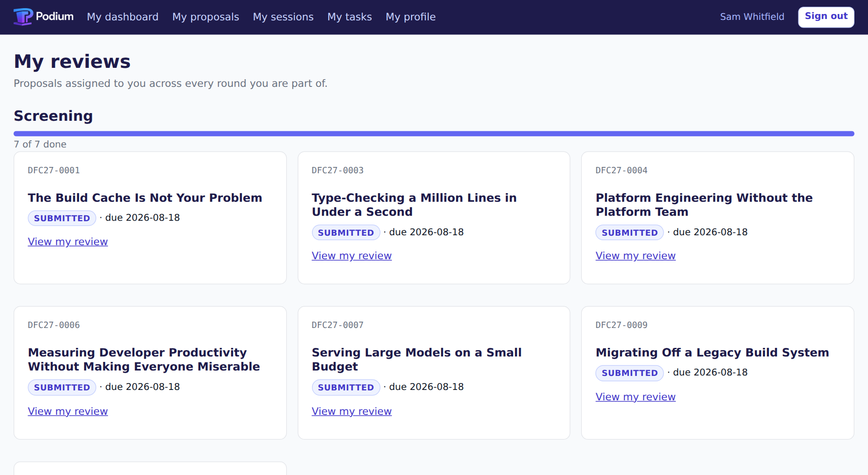Click the proposal ID DFC27-0009
Image resolution: width=868 pixels, height=475 pixels.
pyautogui.click(x=622, y=325)
